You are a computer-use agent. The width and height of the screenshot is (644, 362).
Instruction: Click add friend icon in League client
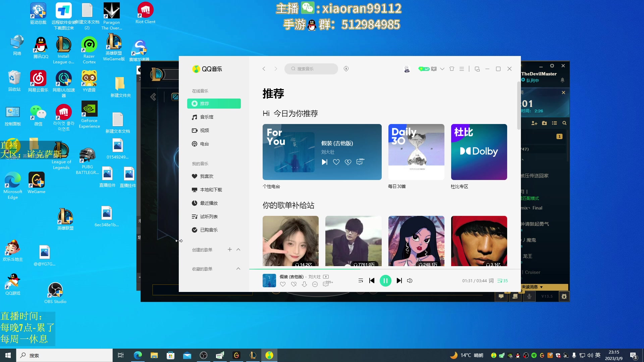click(x=534, y=123)
